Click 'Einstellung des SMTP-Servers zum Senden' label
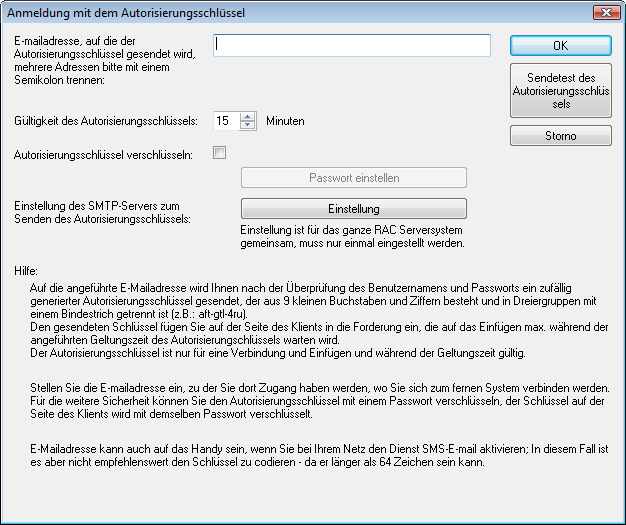This screenshot has width=626, height=525. click(x=102, y=212)
